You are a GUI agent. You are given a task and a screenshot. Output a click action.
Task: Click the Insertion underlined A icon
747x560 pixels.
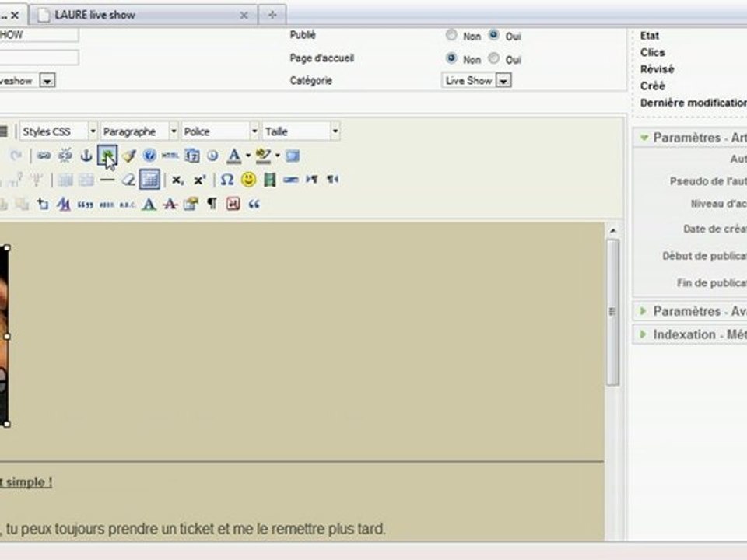coord(149,205)
